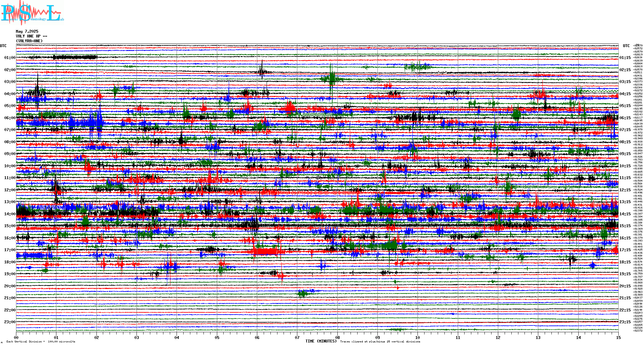The height and width of the screenshot is (346, 644).
Task: Click the 04:15 end-of-trace time label
Action: pos(625,94)
